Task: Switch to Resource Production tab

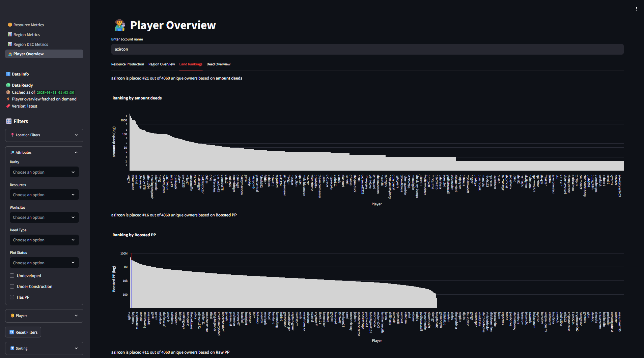Action: tap(128, 64)
